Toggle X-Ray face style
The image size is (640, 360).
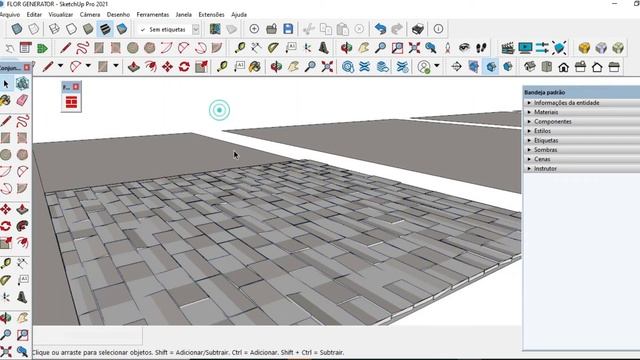tap(16, 29)
